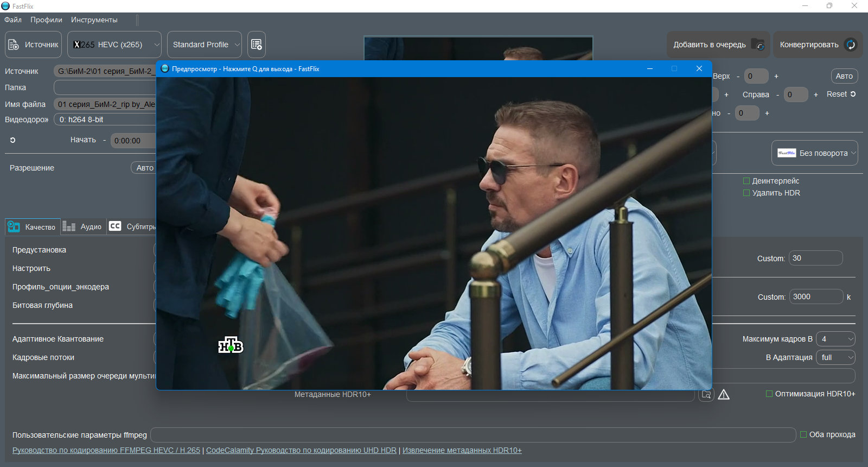The height and width of the screenshot is (467, 868).
Task: Browse for HDR10+ metadata file icon
Action: 706,395
